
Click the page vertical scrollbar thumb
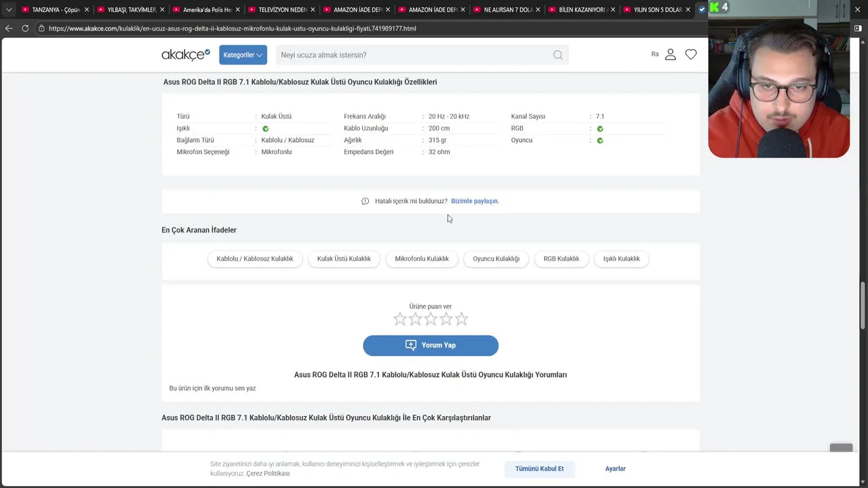pos(863,304)
